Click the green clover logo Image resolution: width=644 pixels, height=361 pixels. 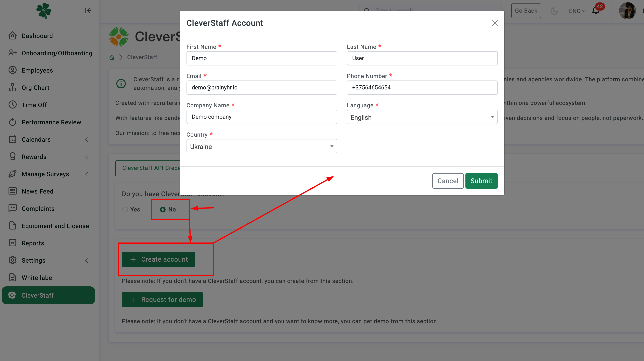click(x=44, y=11)
